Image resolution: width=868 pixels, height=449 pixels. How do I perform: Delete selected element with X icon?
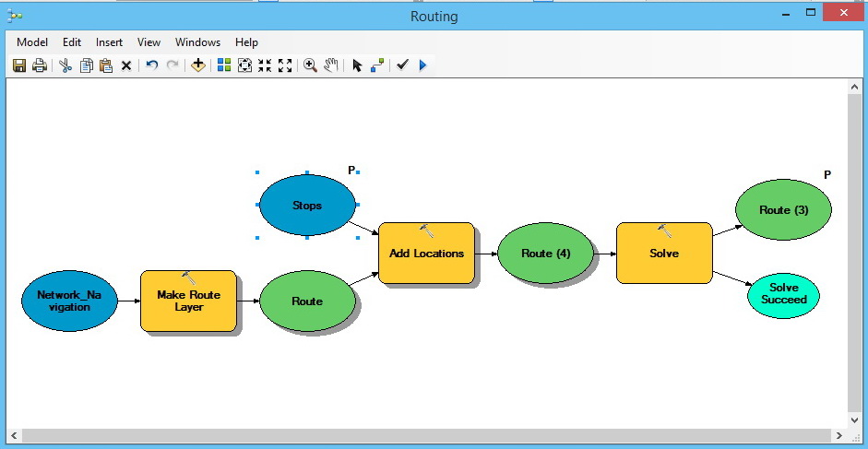[x=126, y=65]
